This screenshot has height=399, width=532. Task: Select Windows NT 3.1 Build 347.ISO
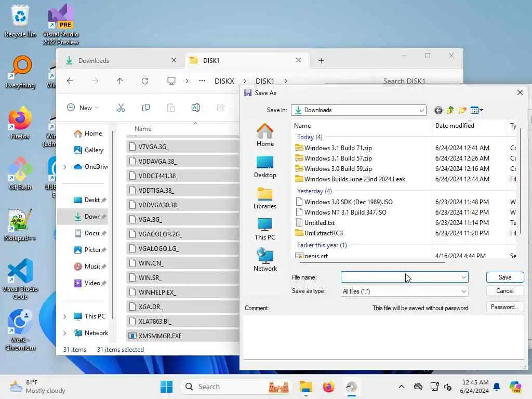[x=345, y=212]
